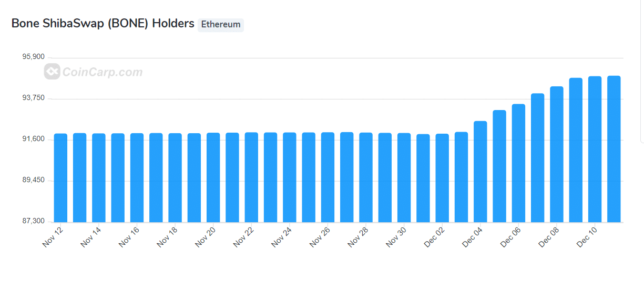Select the bar between Nov 12 and Nov 14

tap(79, 177)
